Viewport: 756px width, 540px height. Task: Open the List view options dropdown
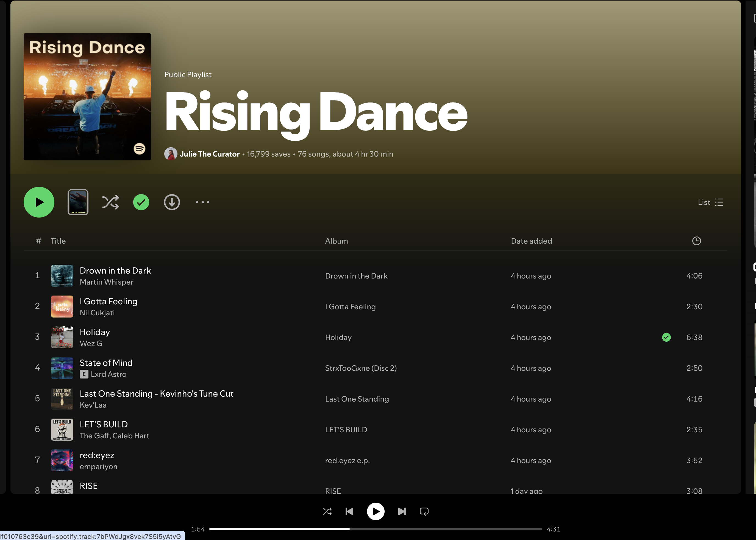click(x=711, y=202)
